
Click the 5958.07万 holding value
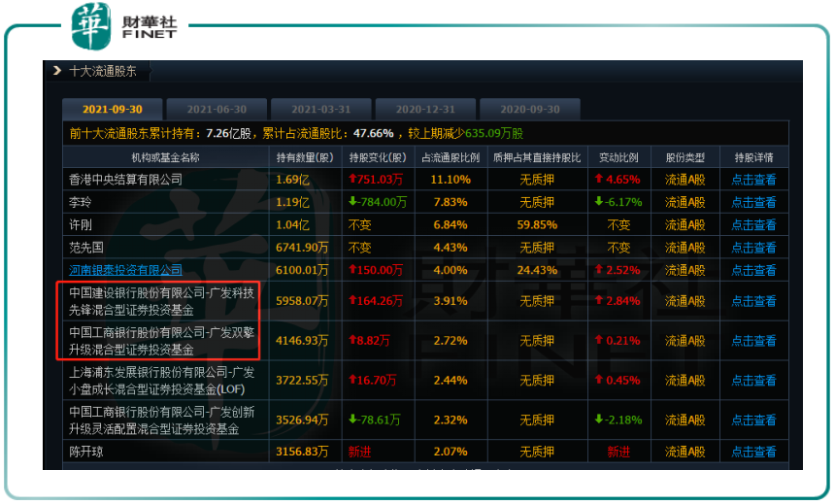tap(302, 301)
